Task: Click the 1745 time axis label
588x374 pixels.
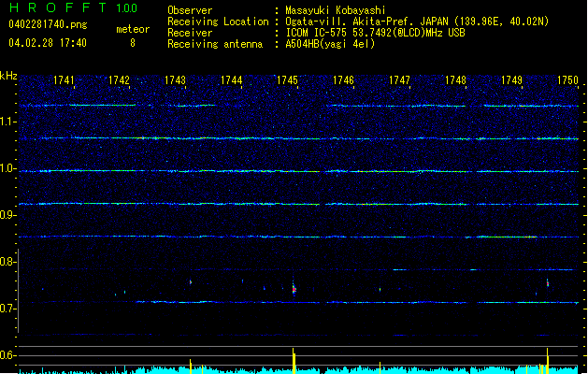Action: (x=287, y=80)
